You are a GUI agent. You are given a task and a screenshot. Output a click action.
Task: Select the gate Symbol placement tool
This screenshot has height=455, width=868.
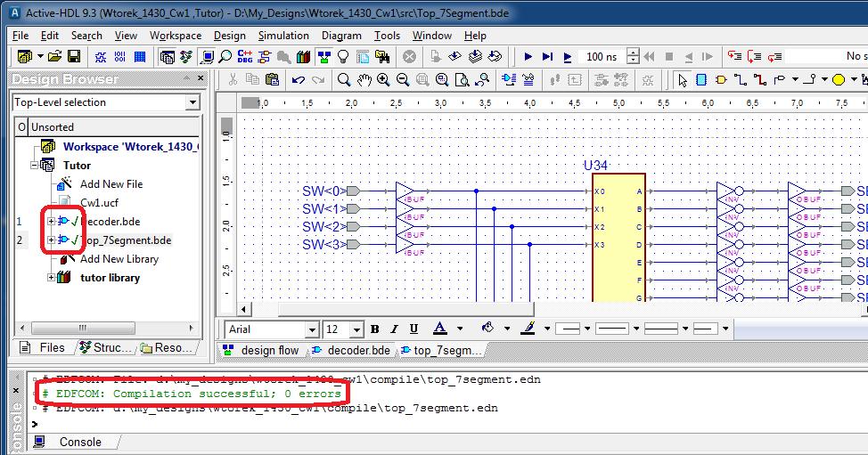pos(721,80)
